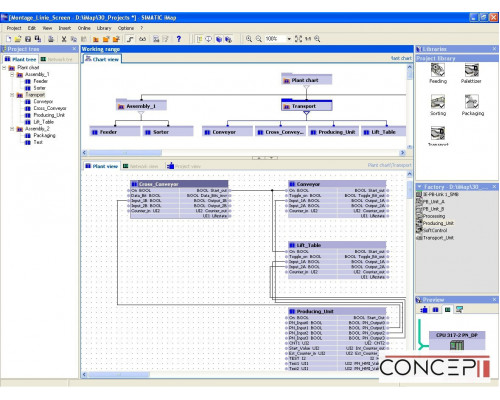500x400 pixels.
Task: Select Lift_Table in project tree
Action: pyautogui.click(x=43, y=122)
